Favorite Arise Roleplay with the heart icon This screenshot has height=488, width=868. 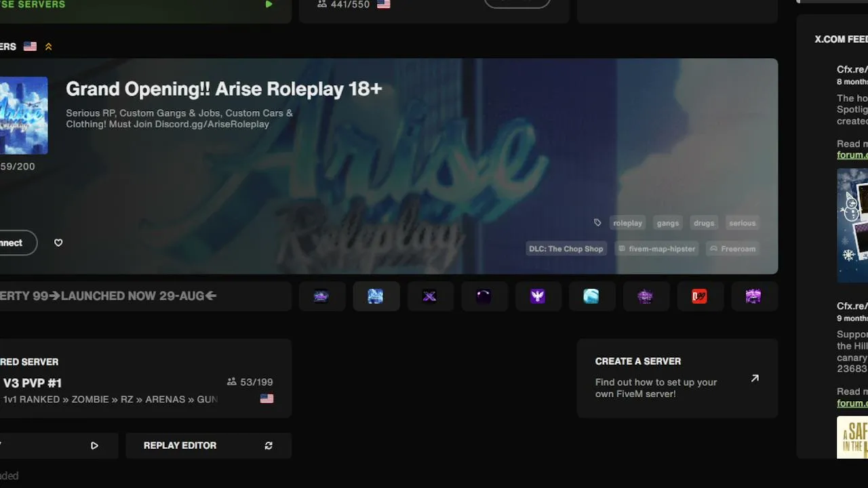(58, 243)
